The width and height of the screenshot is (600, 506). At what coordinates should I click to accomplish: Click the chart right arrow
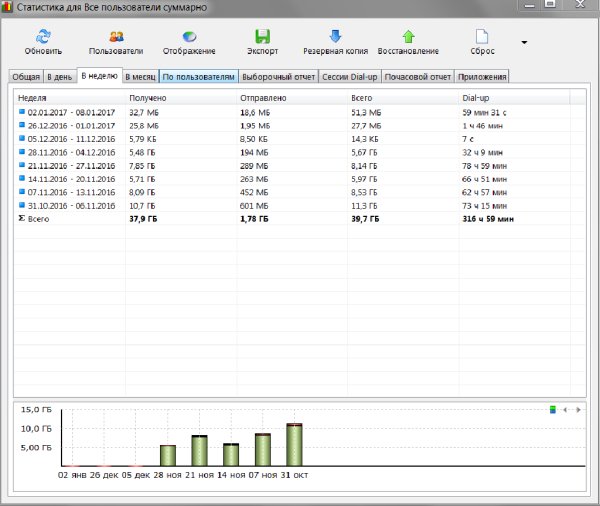(578, 410)
